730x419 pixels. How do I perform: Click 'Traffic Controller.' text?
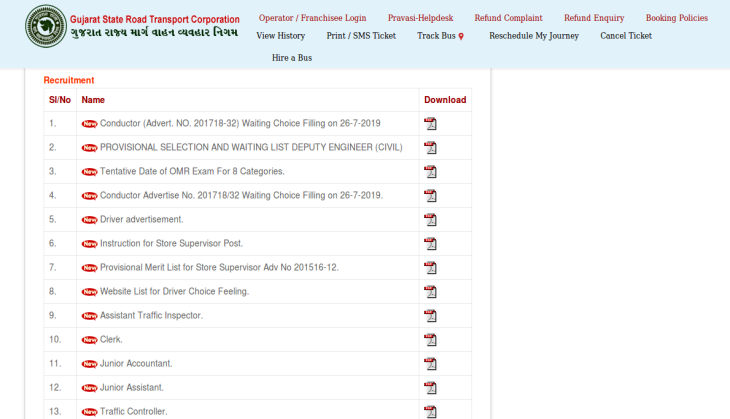coord(134,412)
